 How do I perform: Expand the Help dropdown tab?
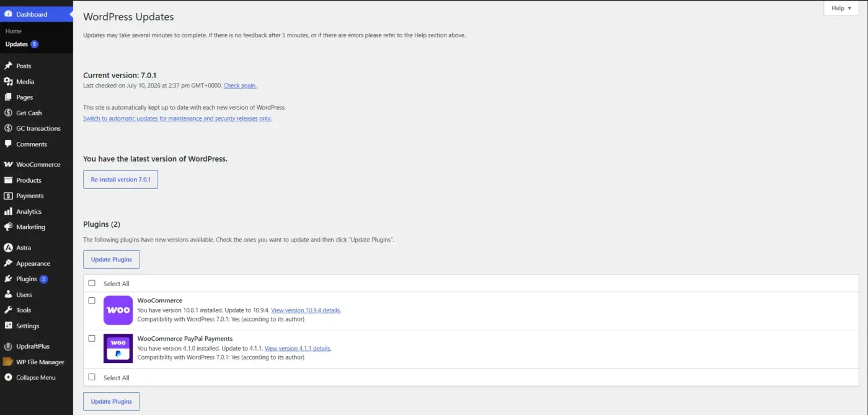pos(841,8)
